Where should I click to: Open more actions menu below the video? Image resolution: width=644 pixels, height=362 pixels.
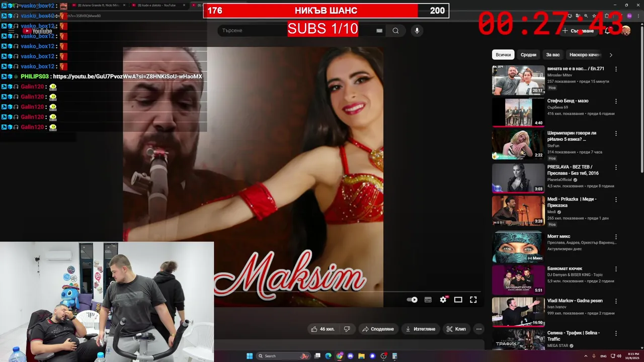479,329
